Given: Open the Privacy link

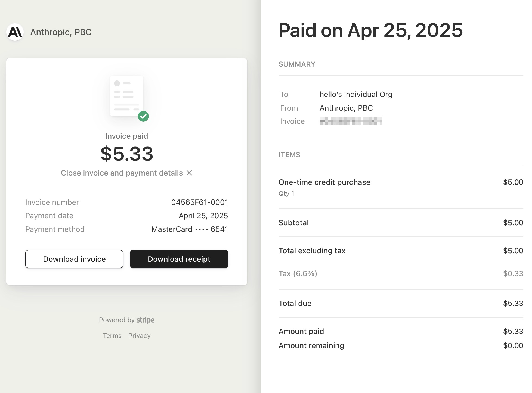Looking at the screenshot, I should click(x=139, y=336).
